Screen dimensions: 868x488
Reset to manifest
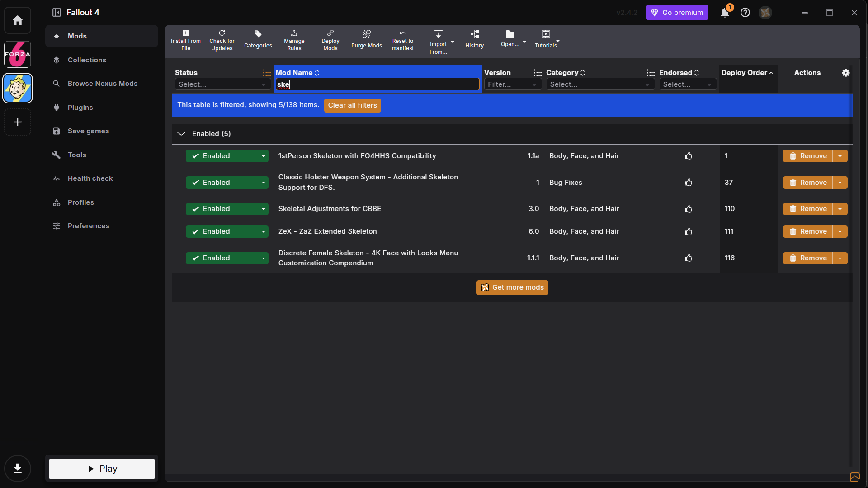tap(403, 41)
